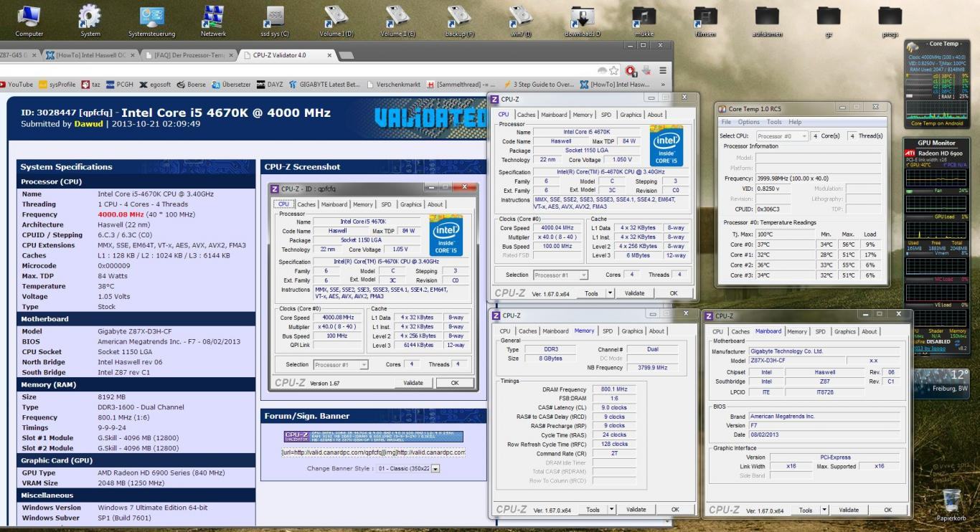Open the Computer desktop icon
Viewport: 980px width, 532px height.
point(29,19)
